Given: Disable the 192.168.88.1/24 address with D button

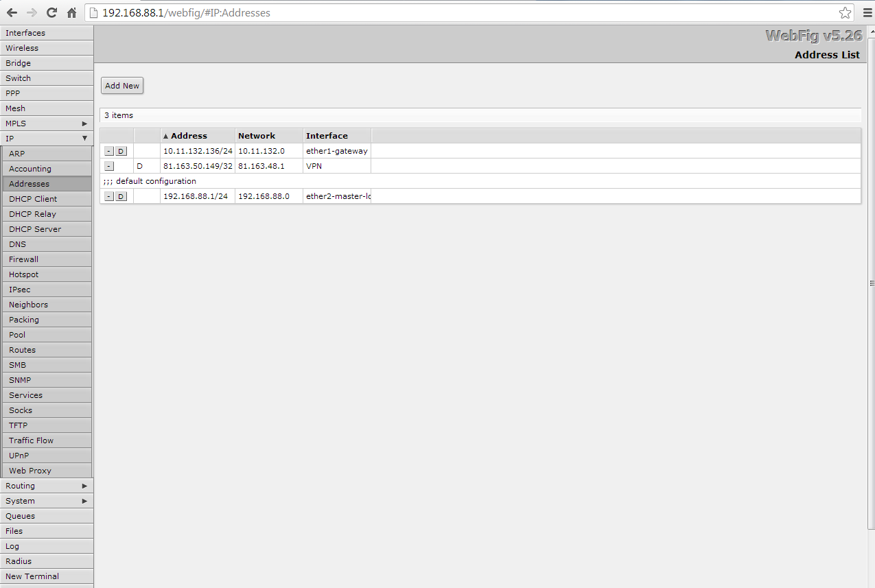Looking at the screenshot, I should [x=121, y=196].
